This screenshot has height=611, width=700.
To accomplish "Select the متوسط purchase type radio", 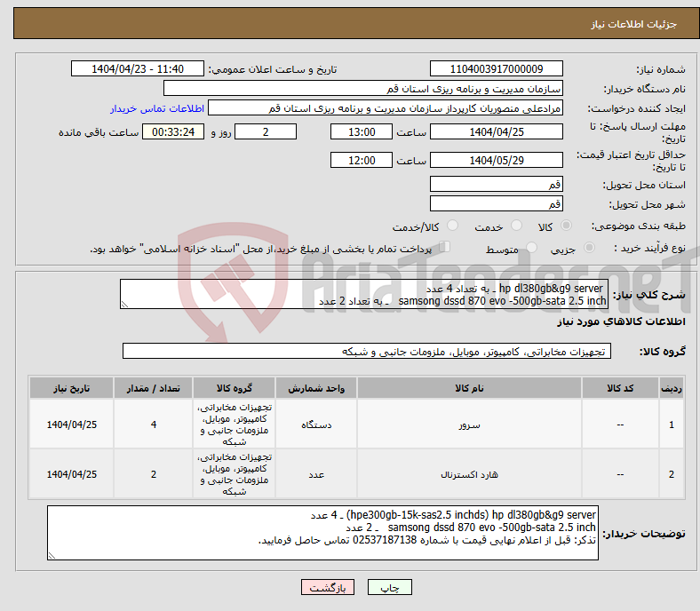I will tap(531, 248).
